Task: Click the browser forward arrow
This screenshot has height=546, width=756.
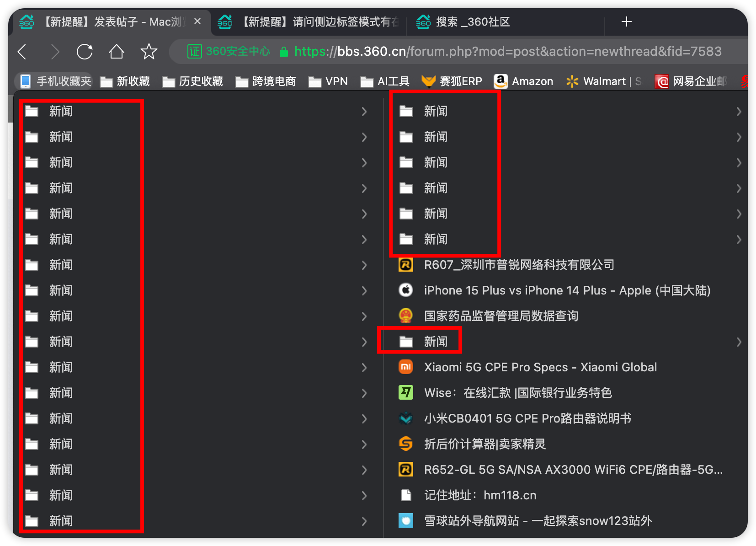Action: [55, 52]
